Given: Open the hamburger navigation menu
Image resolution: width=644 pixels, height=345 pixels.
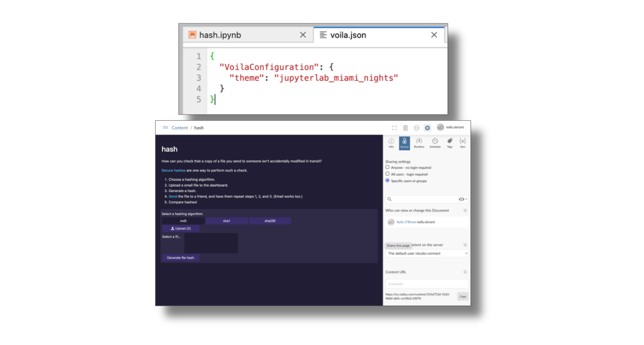Looking at the screenshot, I should [165, 127].
